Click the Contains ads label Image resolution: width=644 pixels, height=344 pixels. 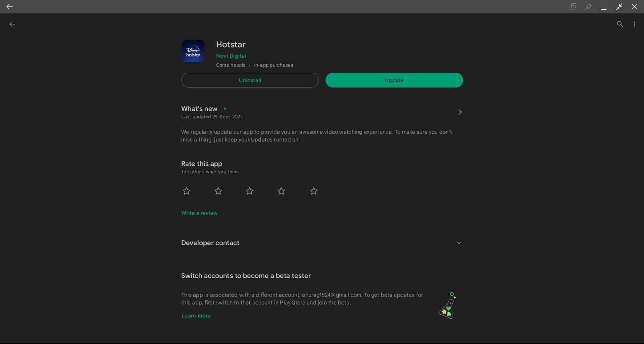click(x=231, y=65)
